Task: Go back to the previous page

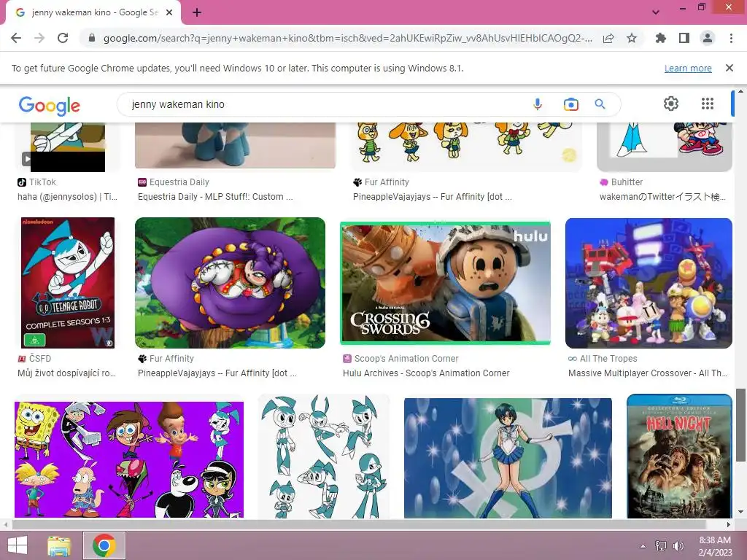Action: 16,38
